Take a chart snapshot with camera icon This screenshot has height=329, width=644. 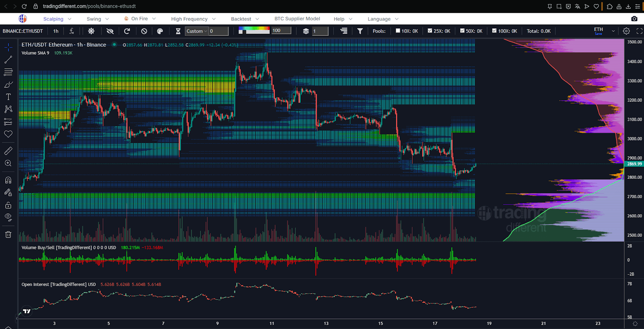634,19
